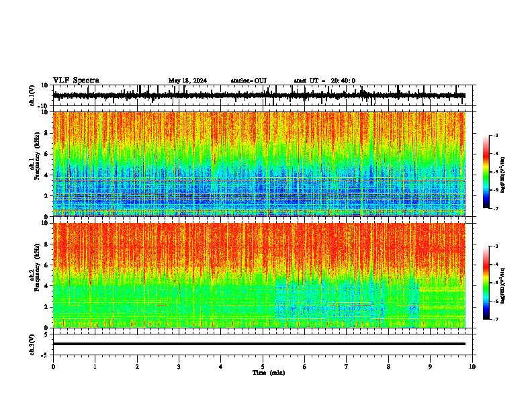Click the "-7" tick on ch.2 colorbar
The height and width of the screenshot is (411, 532).
(495, 319)
